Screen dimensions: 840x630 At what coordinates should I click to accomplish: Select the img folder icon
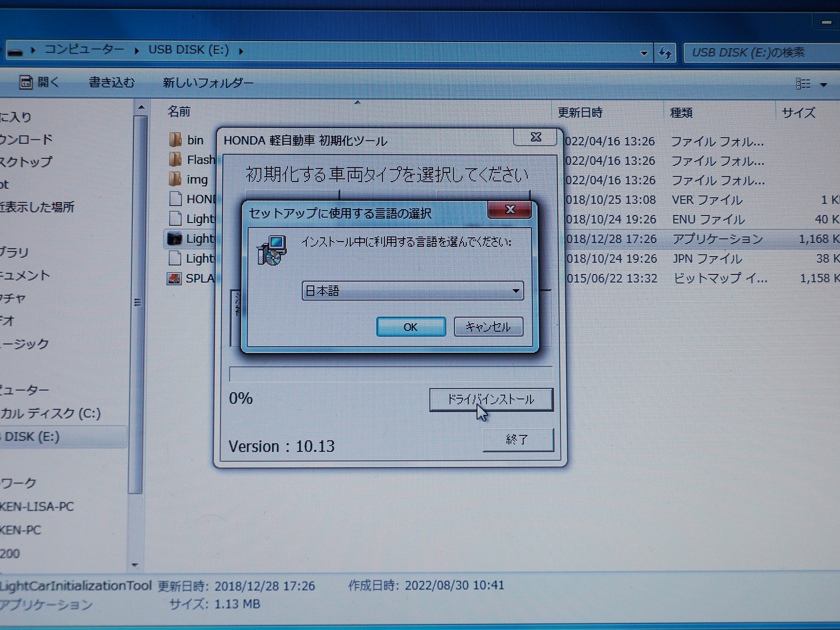tap(175, 179)
